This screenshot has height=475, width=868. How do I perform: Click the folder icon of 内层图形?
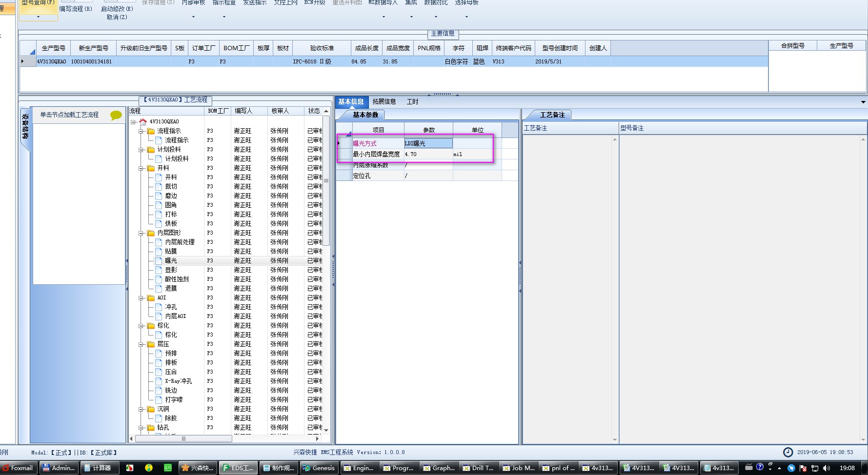click(x=151, y=233)
